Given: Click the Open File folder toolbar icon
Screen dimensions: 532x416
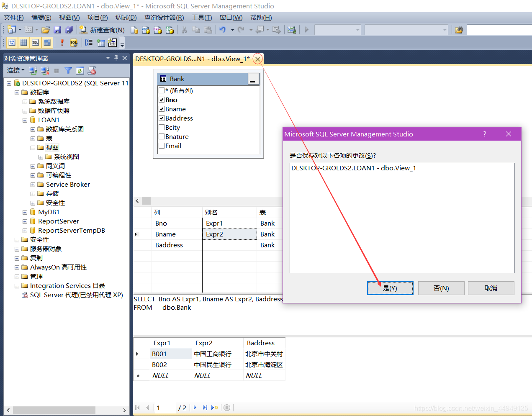Looking at the screenshot, I should tap(46, 30).
